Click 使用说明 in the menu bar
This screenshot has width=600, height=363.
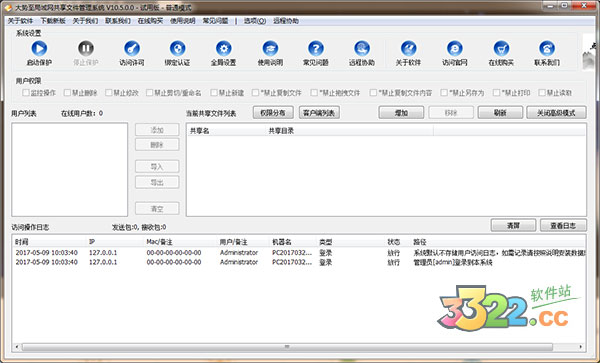click(x=183, y=21)
